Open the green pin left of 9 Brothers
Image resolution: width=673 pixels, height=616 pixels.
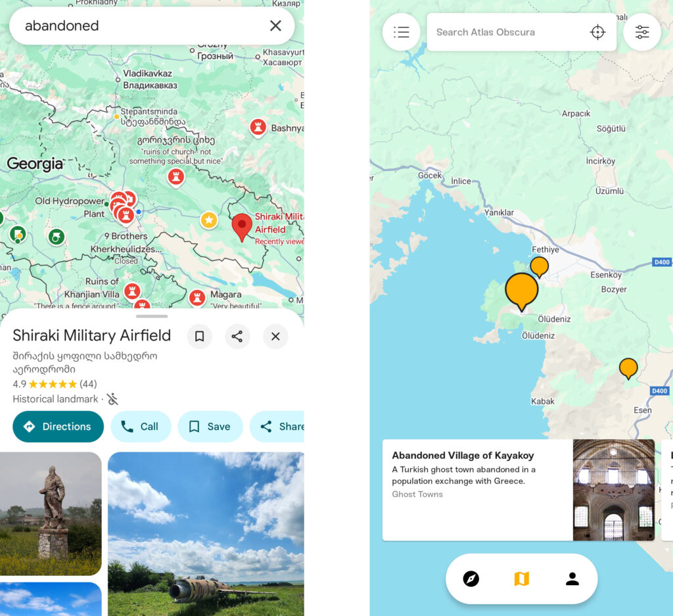[57, 237]
